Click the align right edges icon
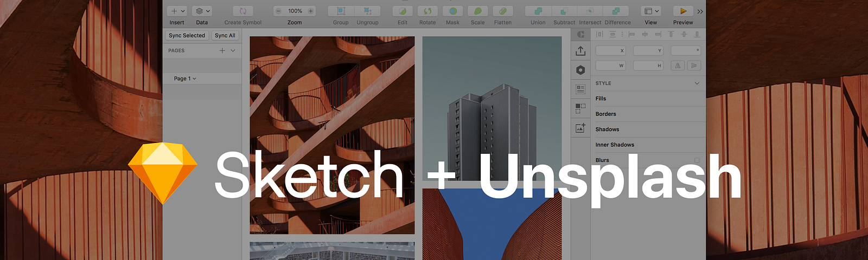This screenshot has height=260, width=868. point(658,34)
